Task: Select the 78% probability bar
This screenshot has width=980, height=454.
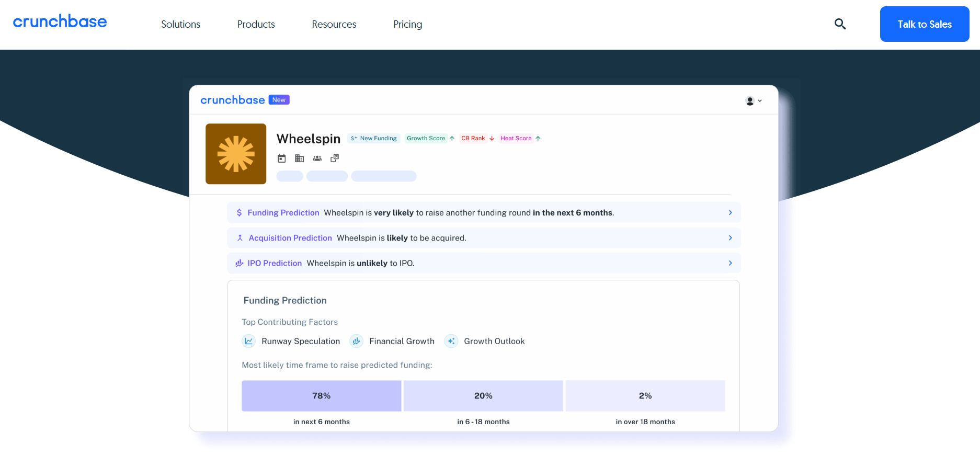Action: (321, 395)
